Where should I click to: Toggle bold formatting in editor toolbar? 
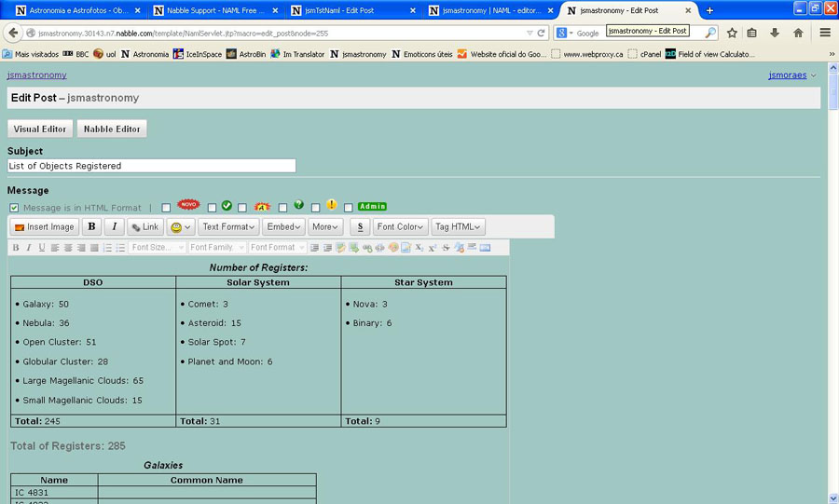91,226
